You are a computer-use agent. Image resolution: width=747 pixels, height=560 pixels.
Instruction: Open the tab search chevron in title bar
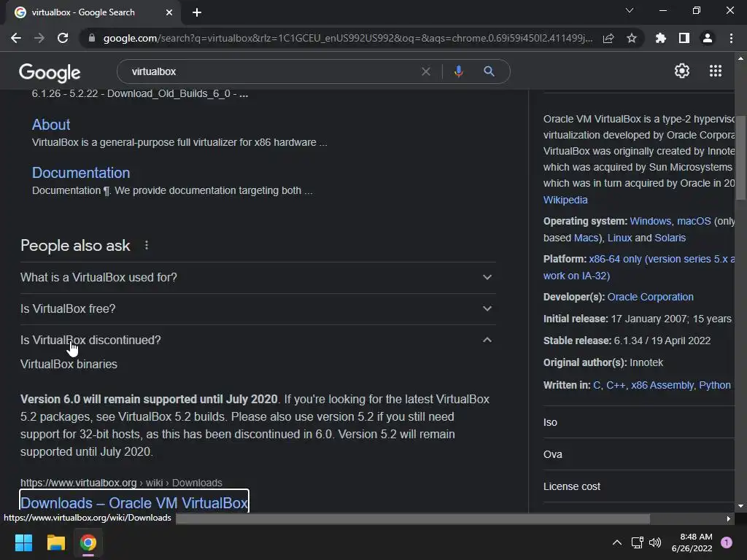(x=630, y=10)
